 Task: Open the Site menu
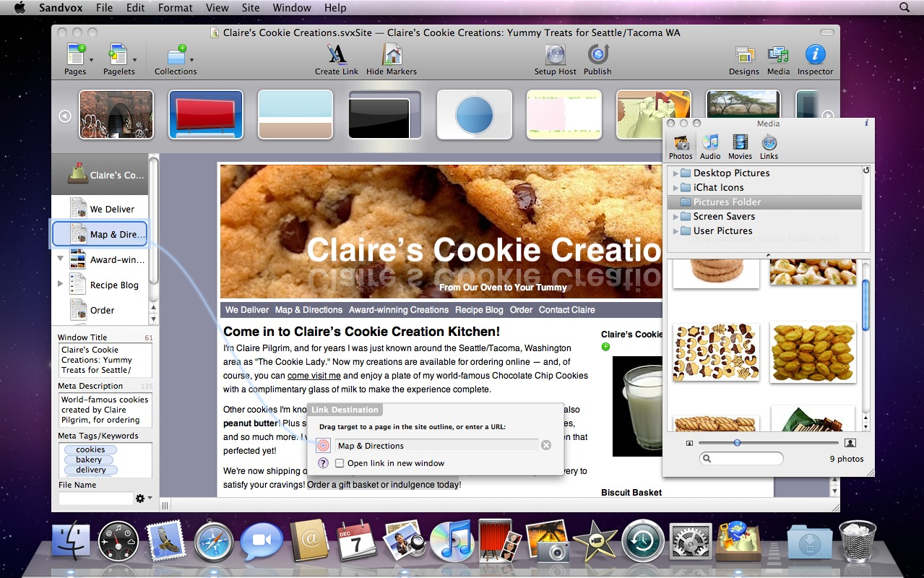click(251, 8)
